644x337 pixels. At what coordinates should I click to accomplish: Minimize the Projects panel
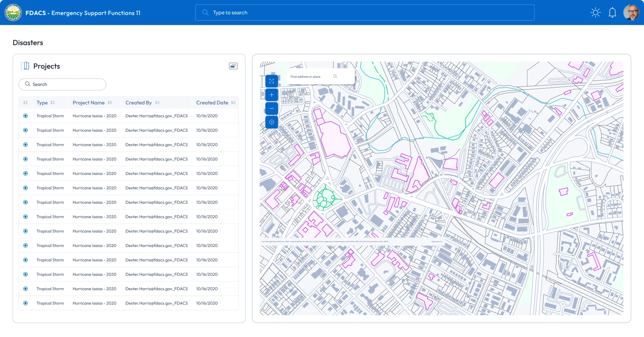click(x=233, y=66)
